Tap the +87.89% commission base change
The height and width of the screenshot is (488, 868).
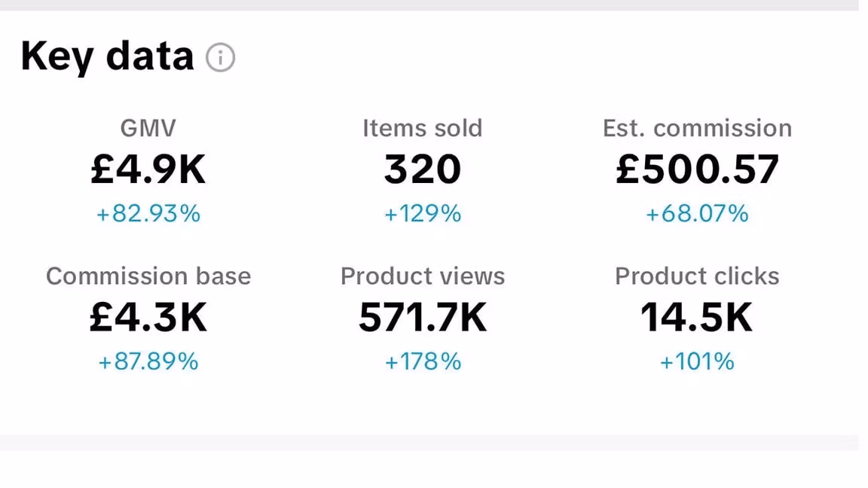click(148, 362)
